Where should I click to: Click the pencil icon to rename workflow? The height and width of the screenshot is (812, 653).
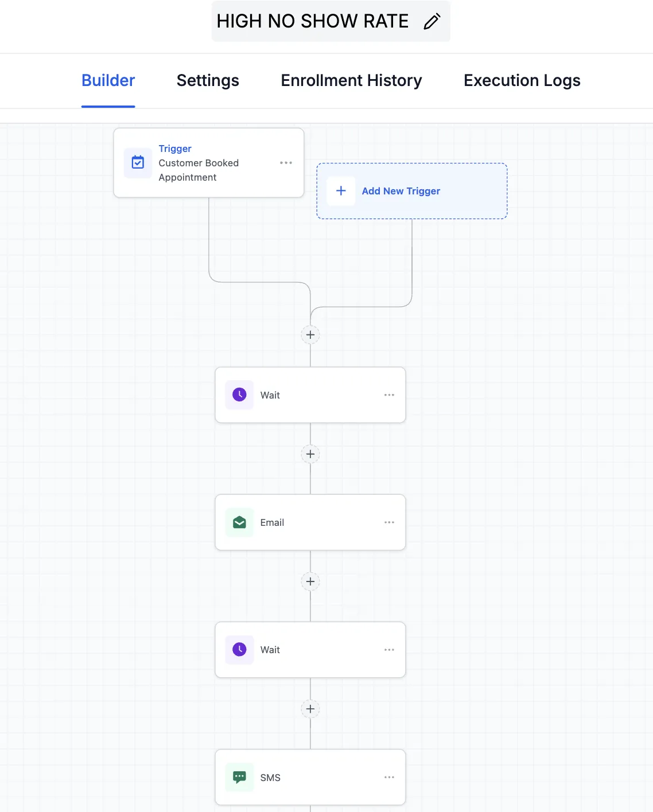click(432, 22)
